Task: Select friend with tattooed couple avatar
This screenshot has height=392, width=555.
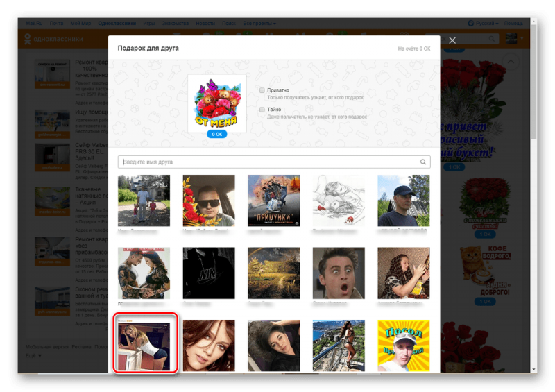Action: [x=144, y=273]
